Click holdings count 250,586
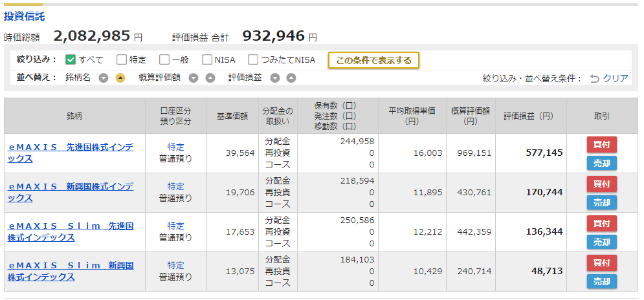Image resolution: width=644 pixels, height=300 pixels. [357, 220]
